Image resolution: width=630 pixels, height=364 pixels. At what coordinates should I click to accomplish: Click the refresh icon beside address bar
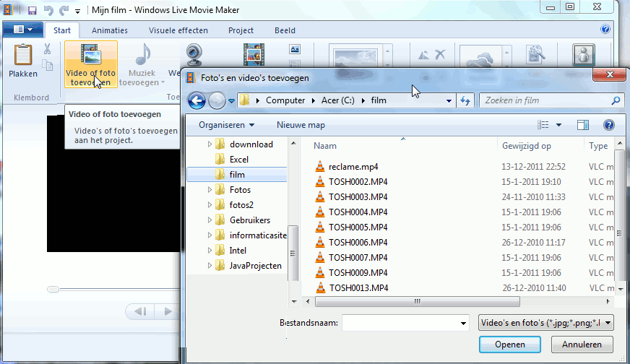(465, 101)
